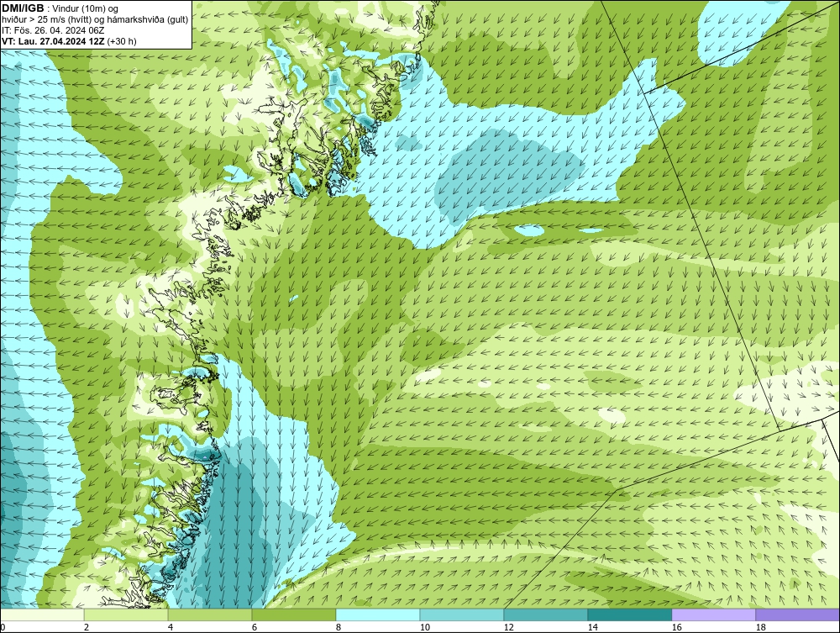Select the 6–8 m/s dark green swatch
This screenshot has width=840, height=633.
click(x=294, y=615)
